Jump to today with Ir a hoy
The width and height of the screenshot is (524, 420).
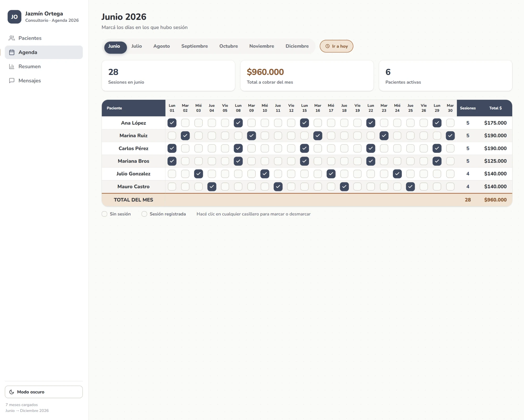click(336, 46)
